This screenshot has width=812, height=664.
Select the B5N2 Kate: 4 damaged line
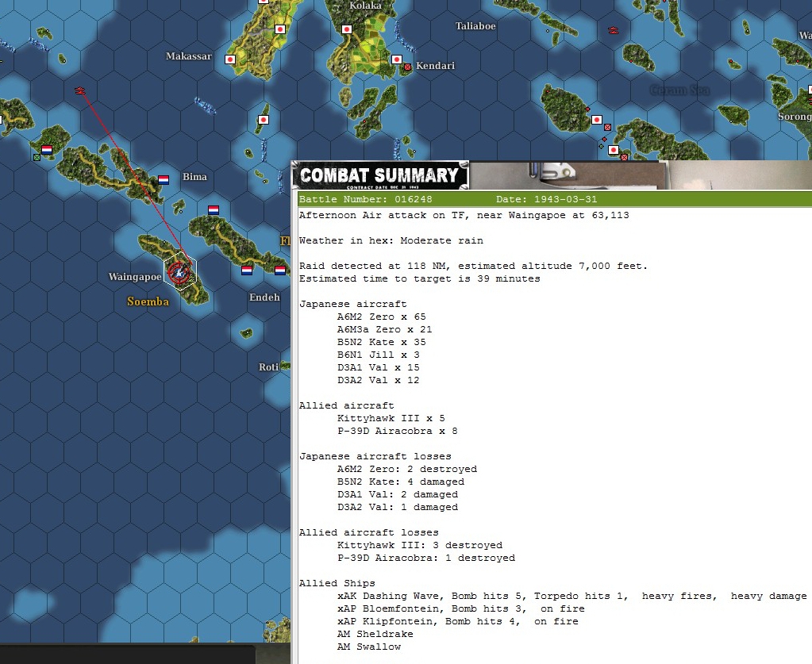click(401, 482)
